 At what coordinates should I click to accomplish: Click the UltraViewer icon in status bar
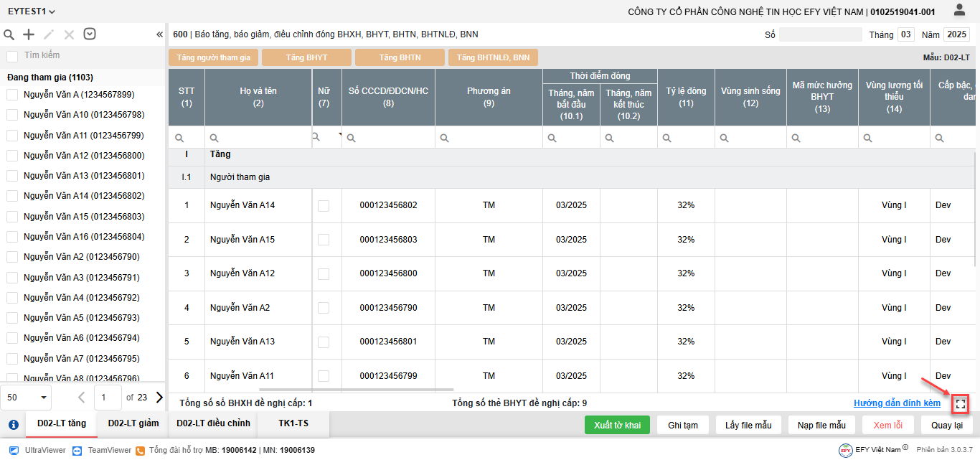14,450
